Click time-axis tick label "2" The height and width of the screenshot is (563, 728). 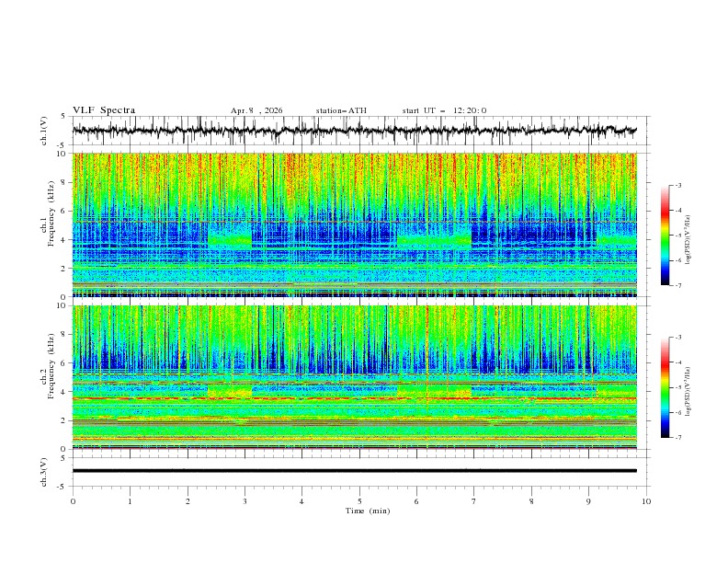(x=188, y=501)
